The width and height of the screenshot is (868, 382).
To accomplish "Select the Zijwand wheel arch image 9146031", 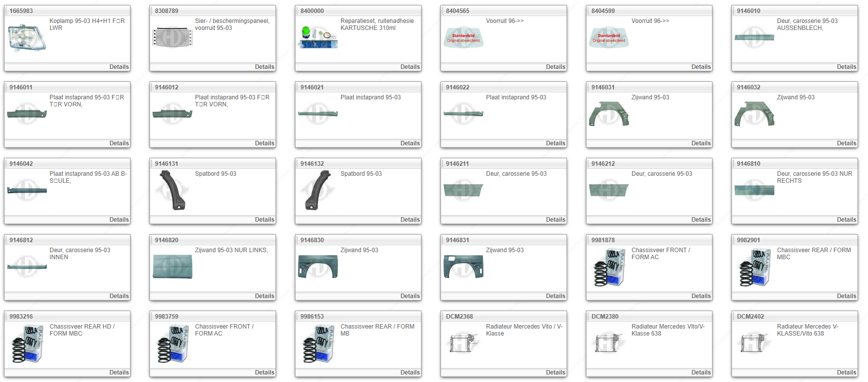I will click(609, 113).
